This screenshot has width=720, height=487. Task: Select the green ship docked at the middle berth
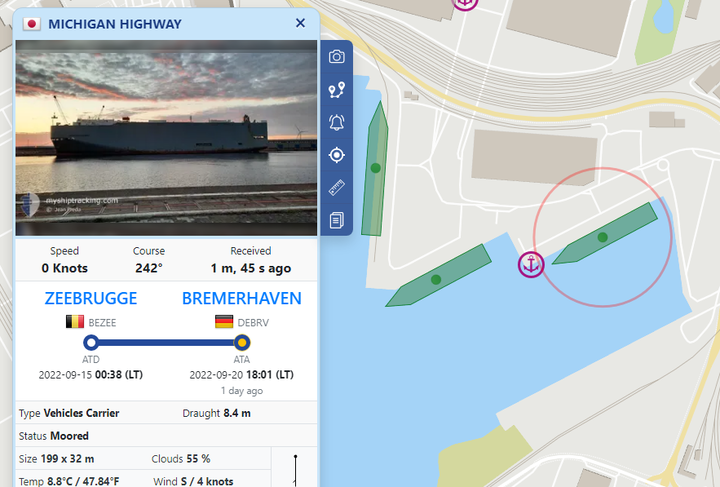438,275
